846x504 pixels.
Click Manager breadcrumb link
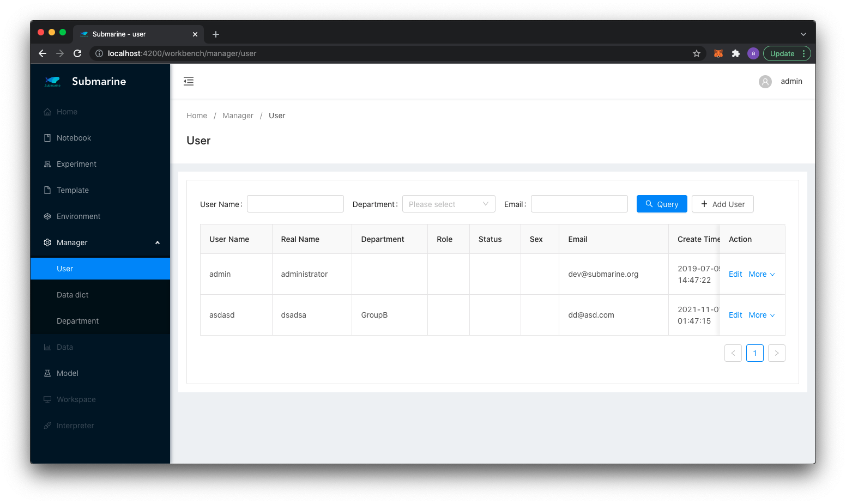[238, 116]
